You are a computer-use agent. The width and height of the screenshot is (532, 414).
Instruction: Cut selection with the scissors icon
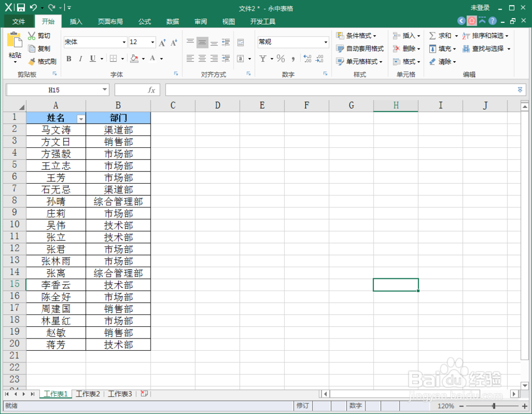(x=31, y=36)
